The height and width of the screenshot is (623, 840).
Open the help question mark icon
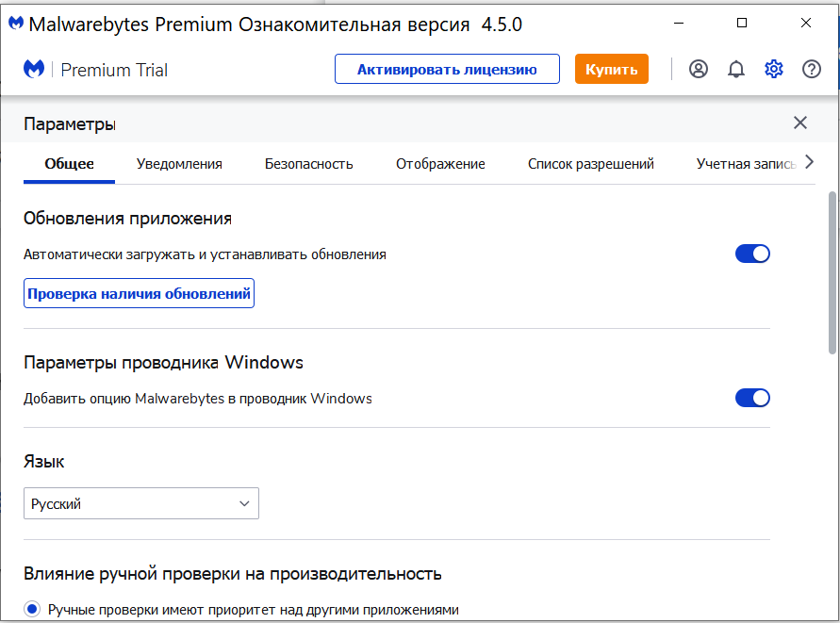click(x=812, y=69)
